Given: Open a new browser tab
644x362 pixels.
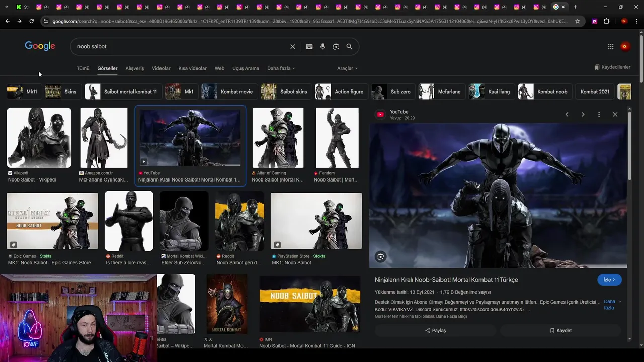Looking at the screenshot, I should pyautogui.click(x=575, y=7).
